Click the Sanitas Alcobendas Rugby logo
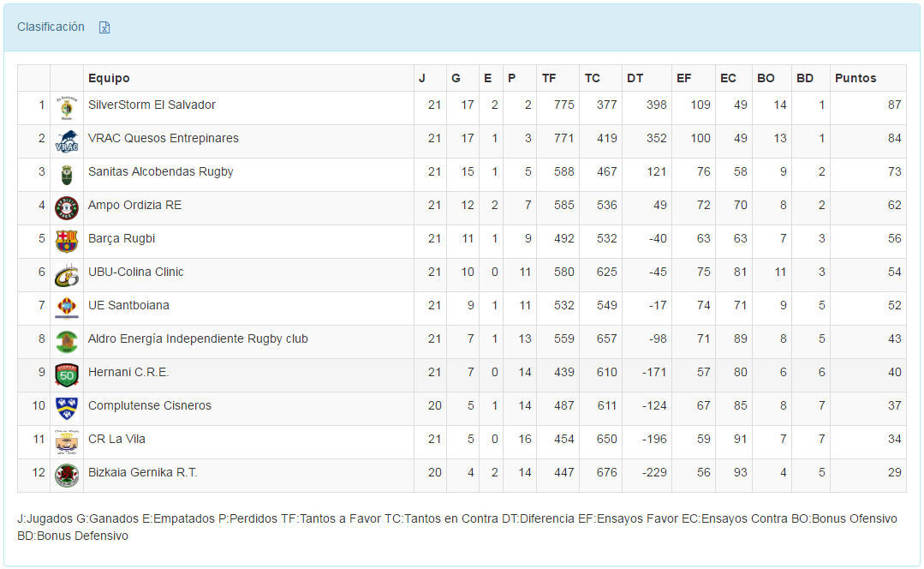Image resolution: width=924 pixels, height=569 pixels. (x=67, y=175)
